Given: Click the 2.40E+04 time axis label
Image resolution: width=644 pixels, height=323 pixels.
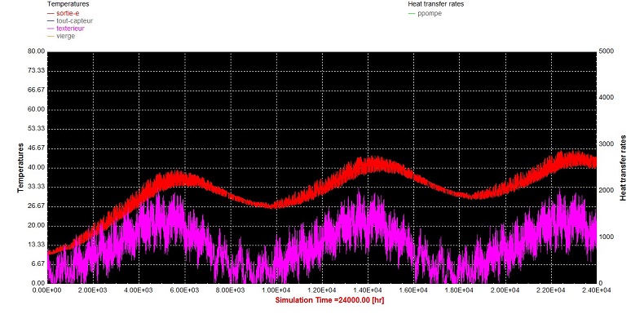Looking at the screenshot, I should 597,290.
